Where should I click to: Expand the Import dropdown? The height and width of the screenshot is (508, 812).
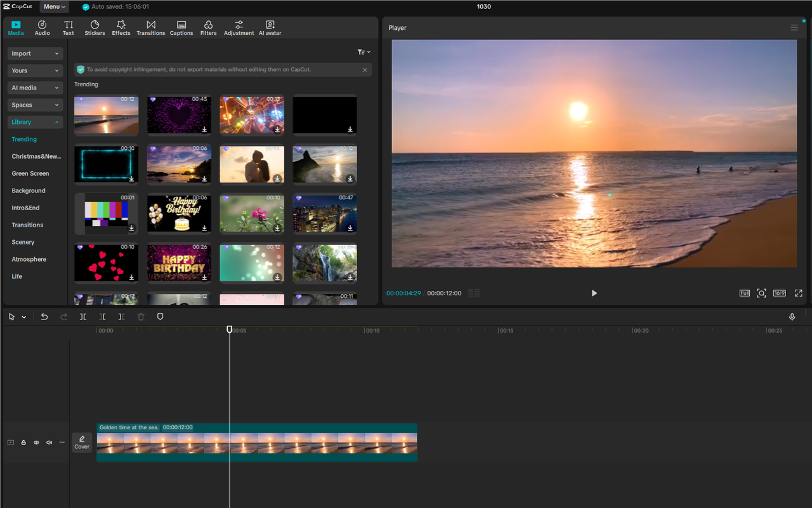(35, 53)
